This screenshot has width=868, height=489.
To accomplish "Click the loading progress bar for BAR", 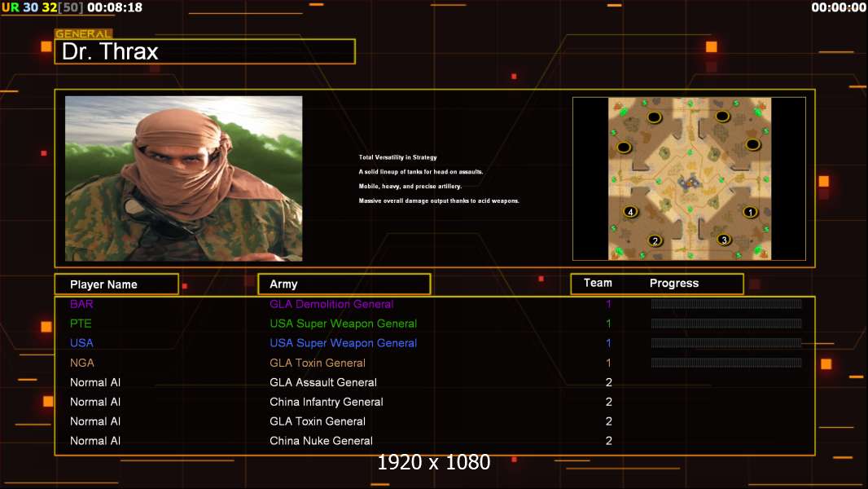I will click(726, 304).
